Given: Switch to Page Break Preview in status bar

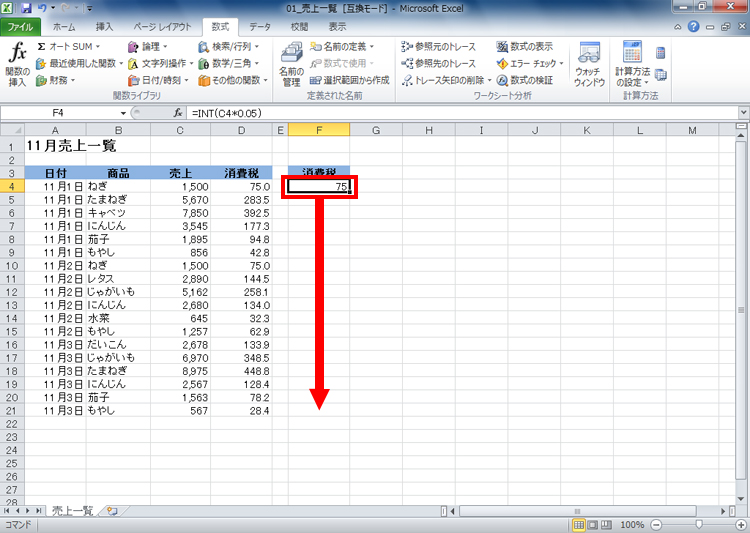Looking at the screenshot, I should tap(607, 525).
